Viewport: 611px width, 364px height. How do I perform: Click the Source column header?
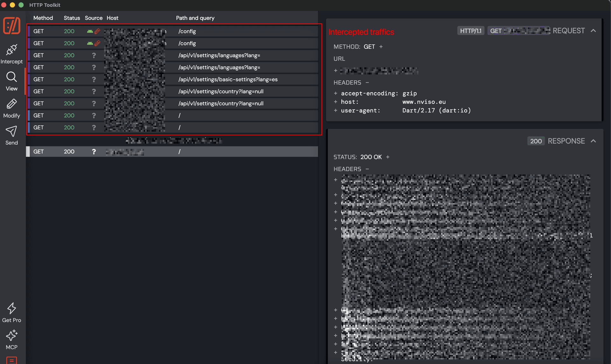94,18
